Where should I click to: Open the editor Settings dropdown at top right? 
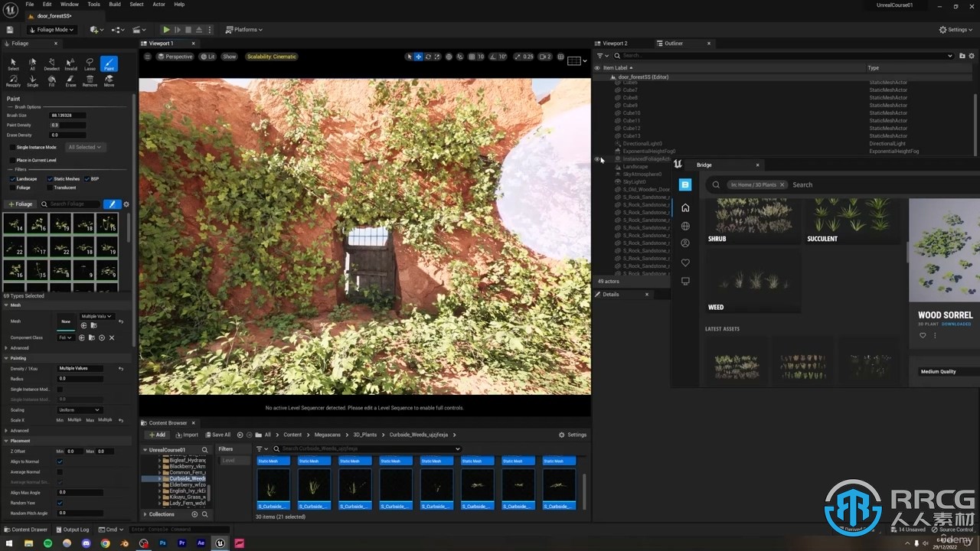pos(955,30)
